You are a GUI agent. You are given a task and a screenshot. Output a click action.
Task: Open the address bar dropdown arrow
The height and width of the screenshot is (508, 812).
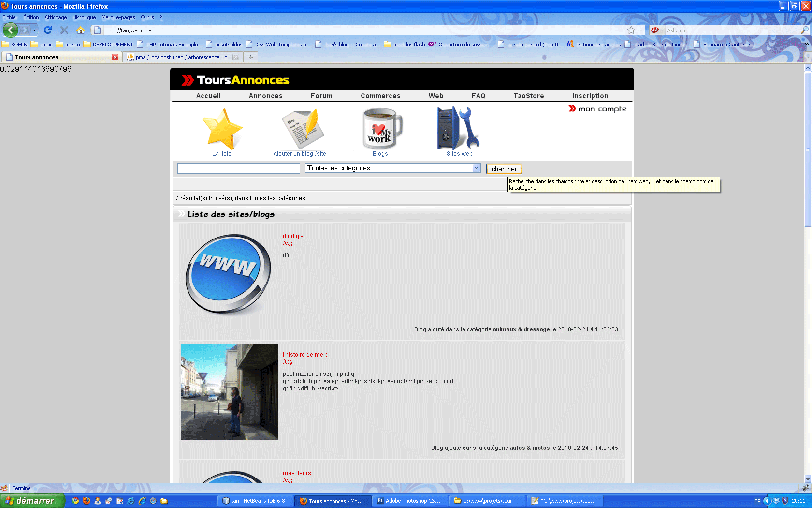tap(641, 30)
